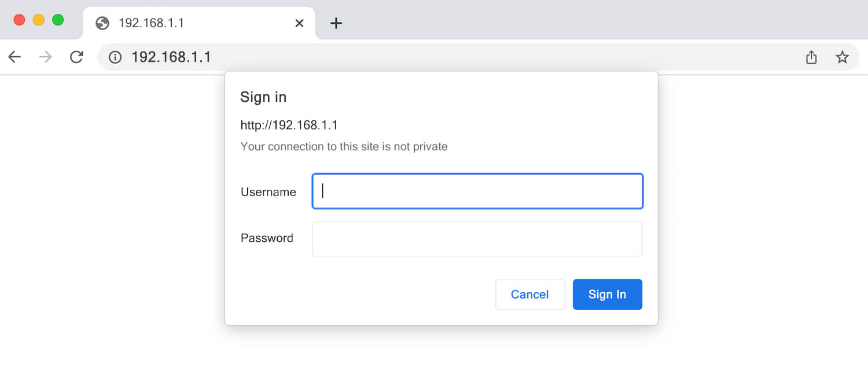The height and width of the screenshot is (390, 868).
Task: Click the forward navigation arrow
Action: [45, 57]
